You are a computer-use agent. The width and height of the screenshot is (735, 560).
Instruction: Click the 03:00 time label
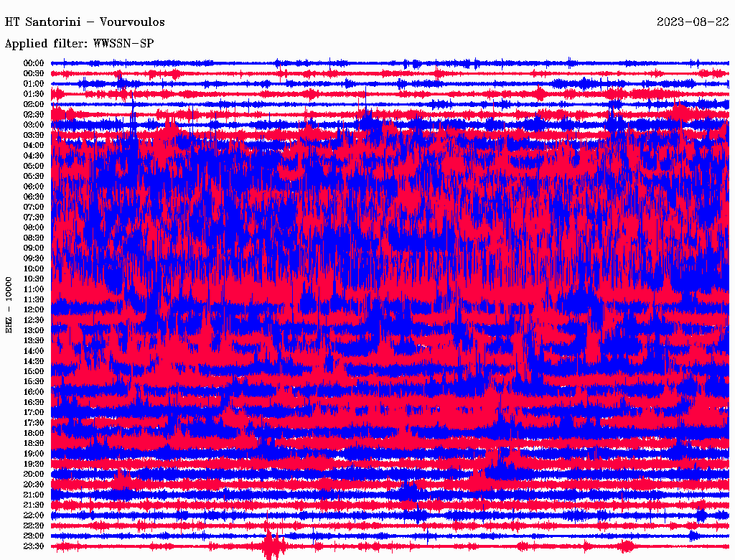point(34,125)
